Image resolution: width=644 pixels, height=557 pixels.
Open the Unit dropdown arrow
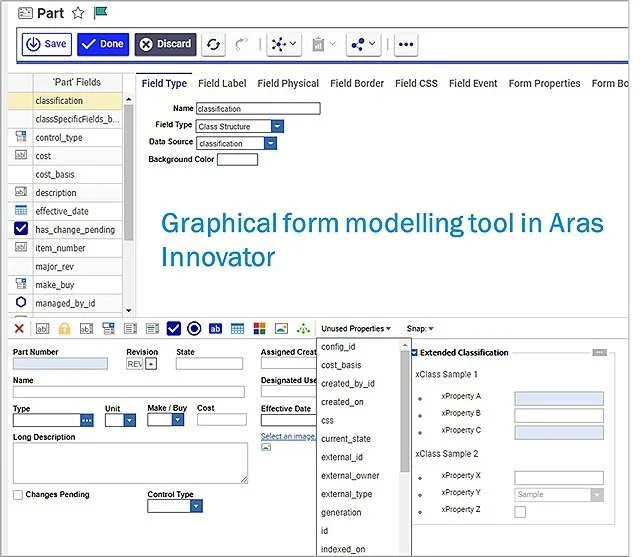[x=130, y=420]
